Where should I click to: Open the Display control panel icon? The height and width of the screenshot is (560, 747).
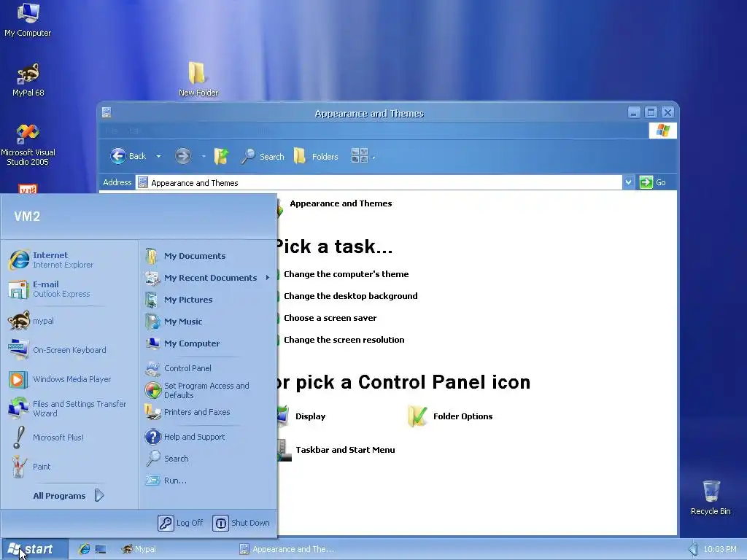302,416
